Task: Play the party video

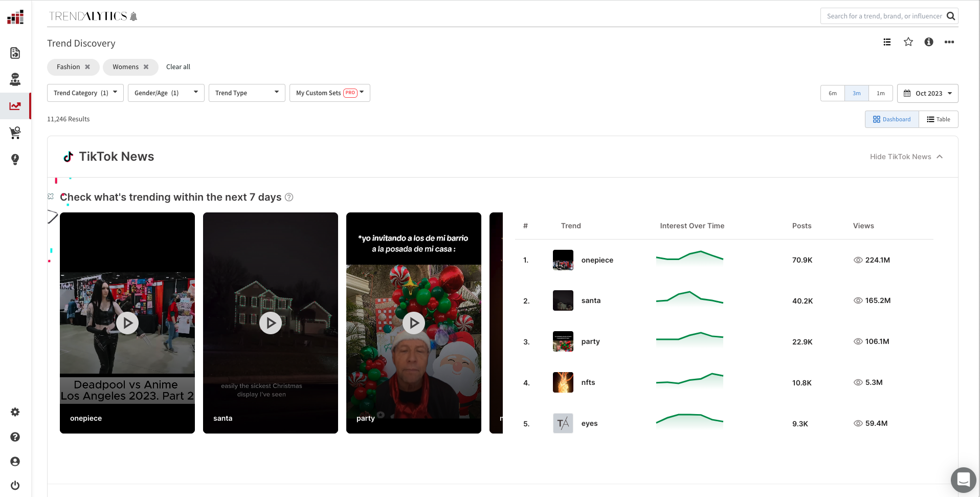Action: click(x=414, y=323)
